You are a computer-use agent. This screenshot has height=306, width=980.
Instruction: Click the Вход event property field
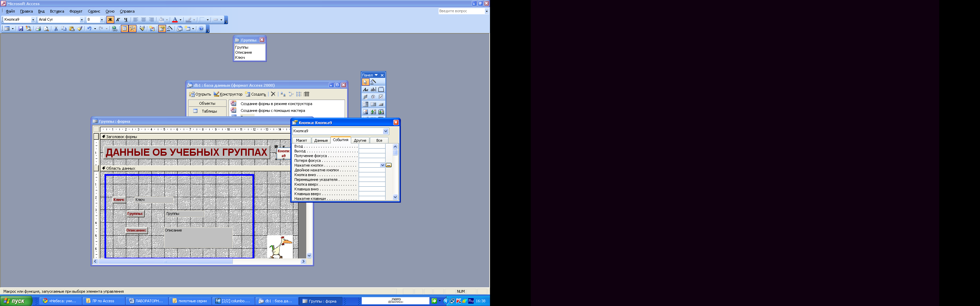pos(372,146)
